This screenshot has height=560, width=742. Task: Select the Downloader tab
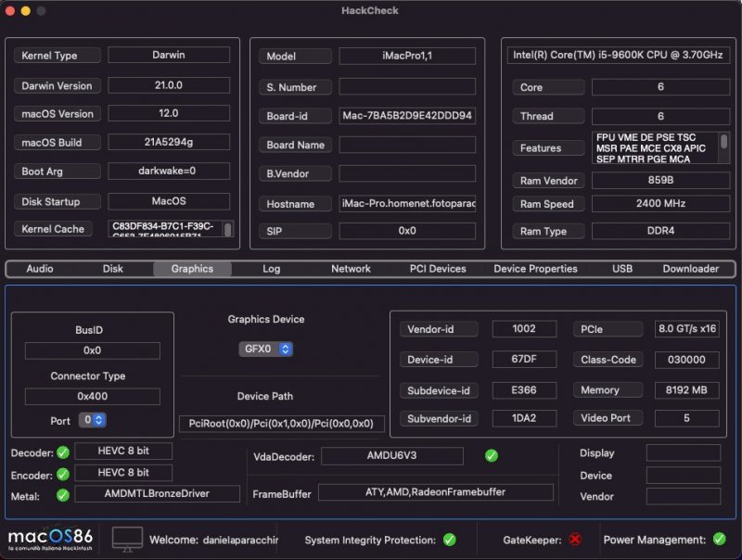coord(690,269)
